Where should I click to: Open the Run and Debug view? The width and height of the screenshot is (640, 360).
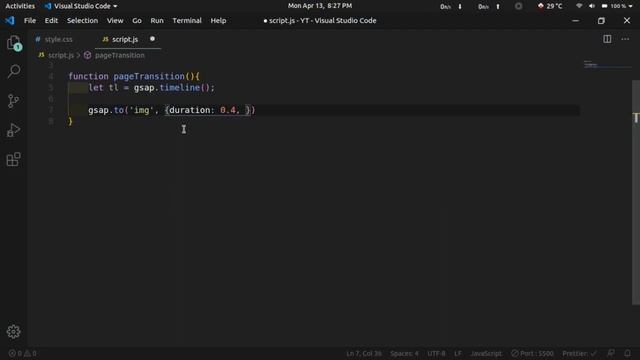click(13, 130)
